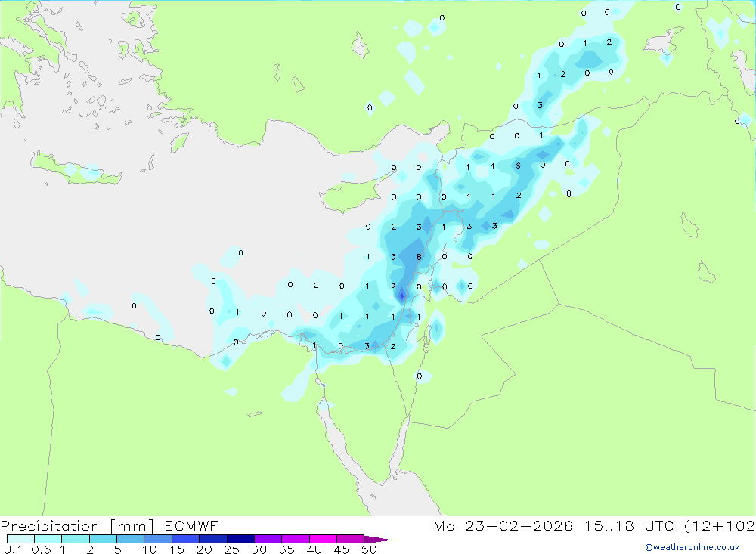Viewport: 756px width, 554px height.
Task: Click the 25 to 30 mm legend swatch
Action: pos(240,539)
